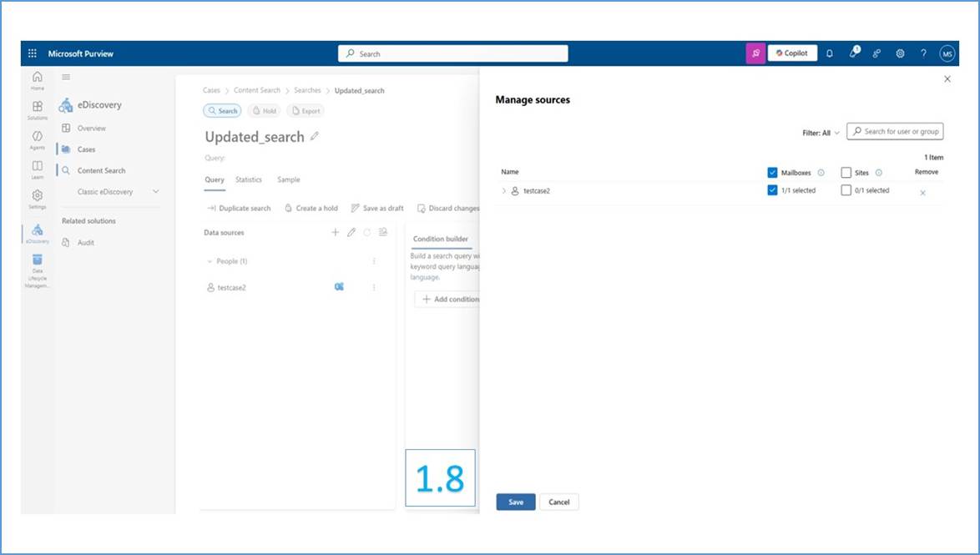Click the rightmost Data sources toolbar icon

(x=383, y=233)
